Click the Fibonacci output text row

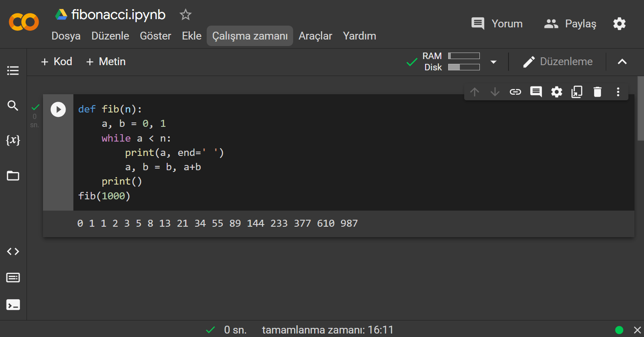(218, 223)
